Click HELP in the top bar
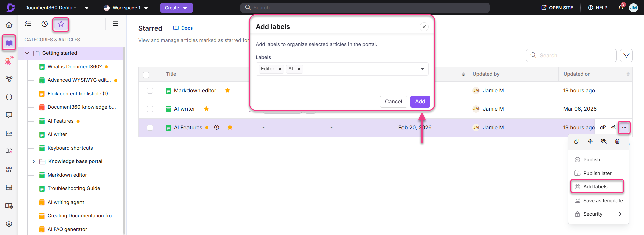Screen dimensions: 644x235 tap(598, 8)
